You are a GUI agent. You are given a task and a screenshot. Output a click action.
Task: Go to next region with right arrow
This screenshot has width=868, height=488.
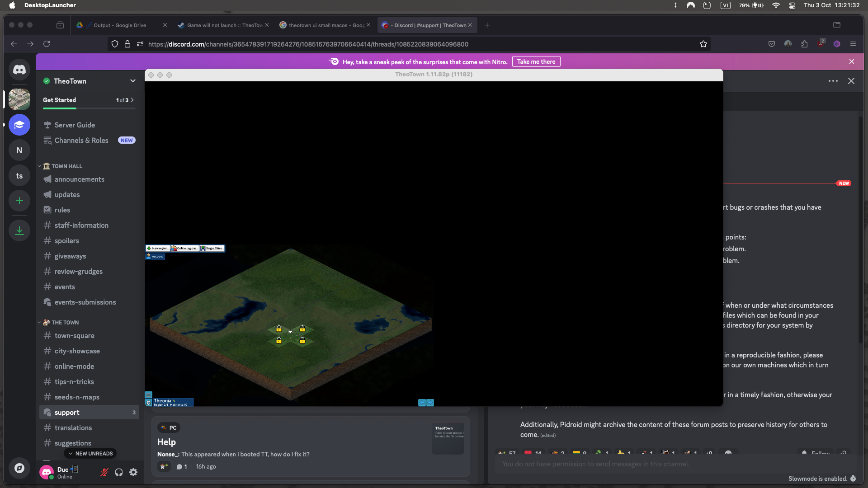[430, 403]
